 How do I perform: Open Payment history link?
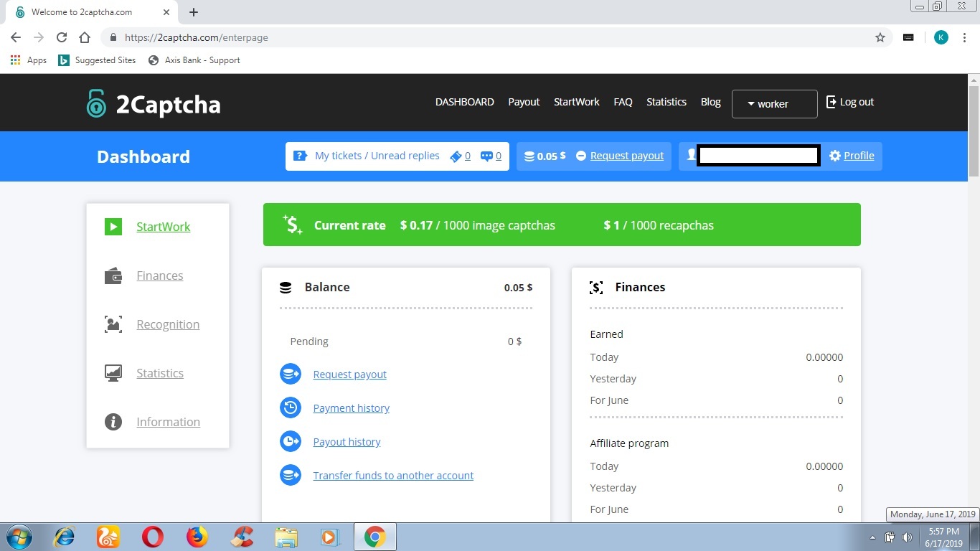[352, 408]
